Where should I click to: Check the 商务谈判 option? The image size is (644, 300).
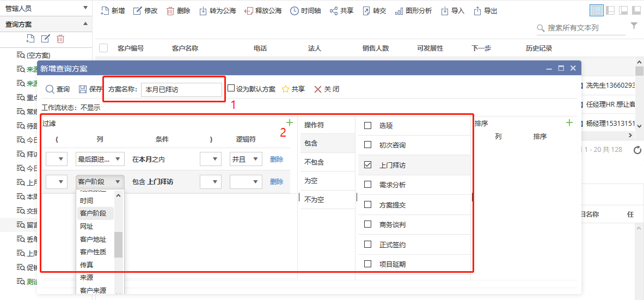pos(368,224)
